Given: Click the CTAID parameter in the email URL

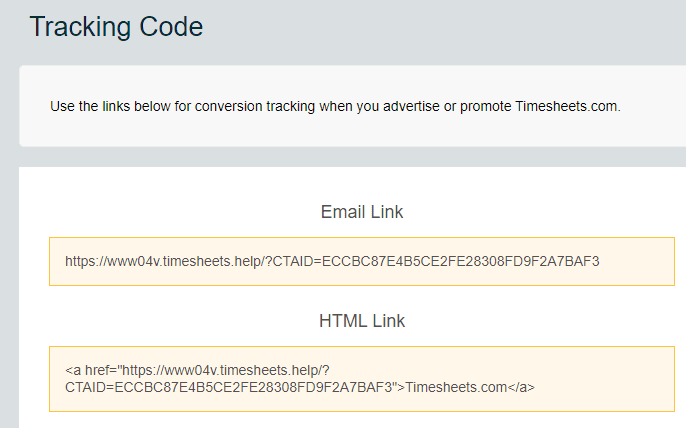Looking at the screenshot, I should pyautogui.click(x=436, y=261).
